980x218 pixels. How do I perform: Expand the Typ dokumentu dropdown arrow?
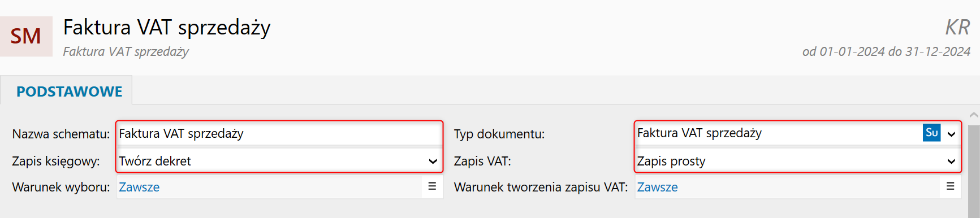coord(951,134)
